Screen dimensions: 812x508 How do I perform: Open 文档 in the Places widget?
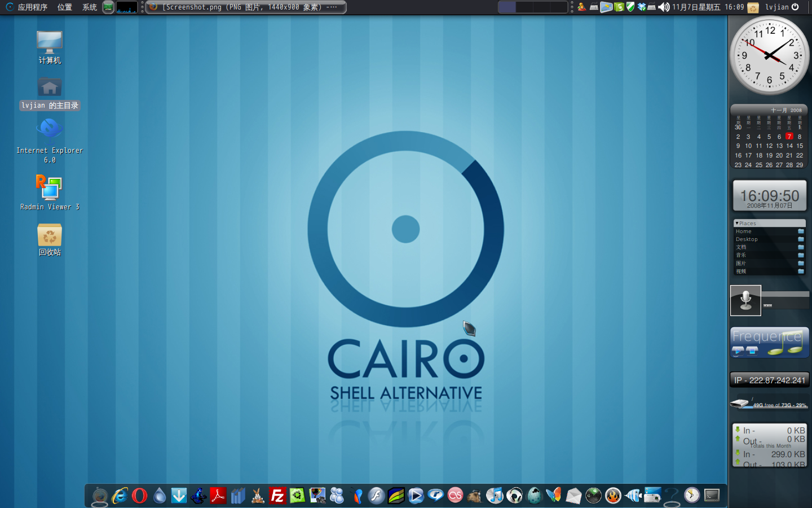[770, 247]
